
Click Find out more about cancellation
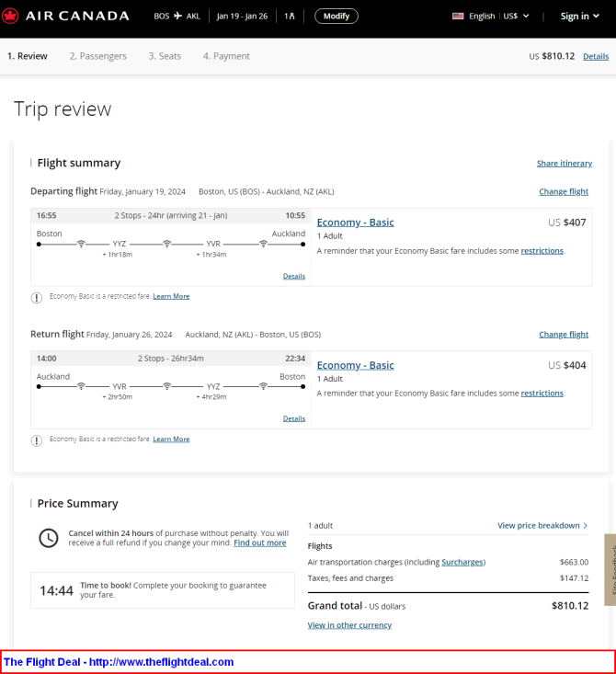click(x=259, y=543)
